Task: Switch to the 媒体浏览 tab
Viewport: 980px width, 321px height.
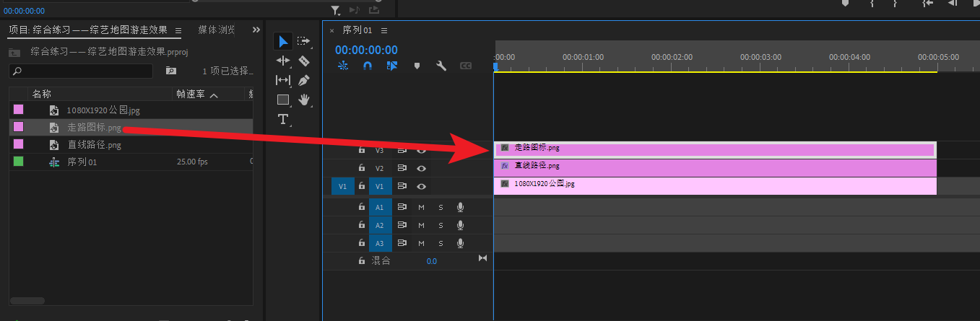Action: pyautogui.click(x=217, y=30)
